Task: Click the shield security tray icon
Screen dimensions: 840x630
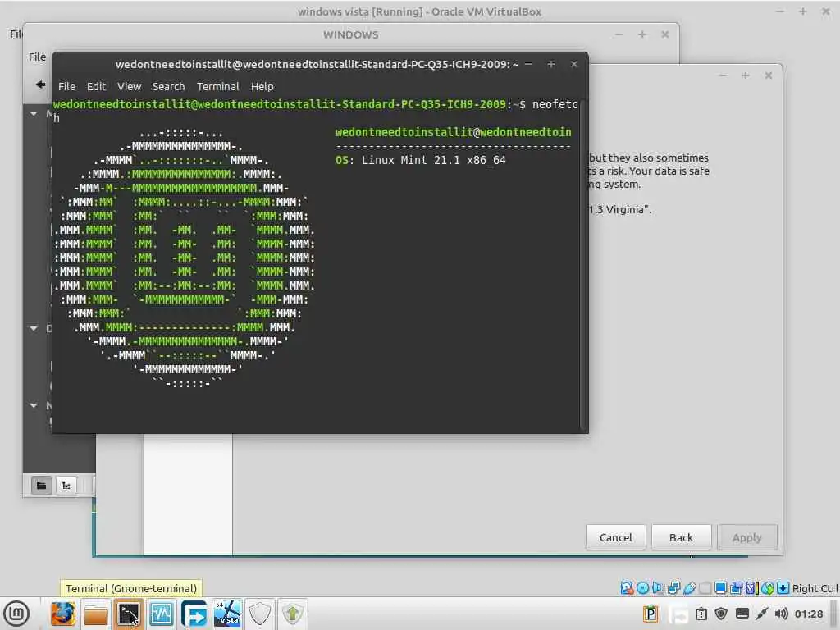Action: coord(721,614)
